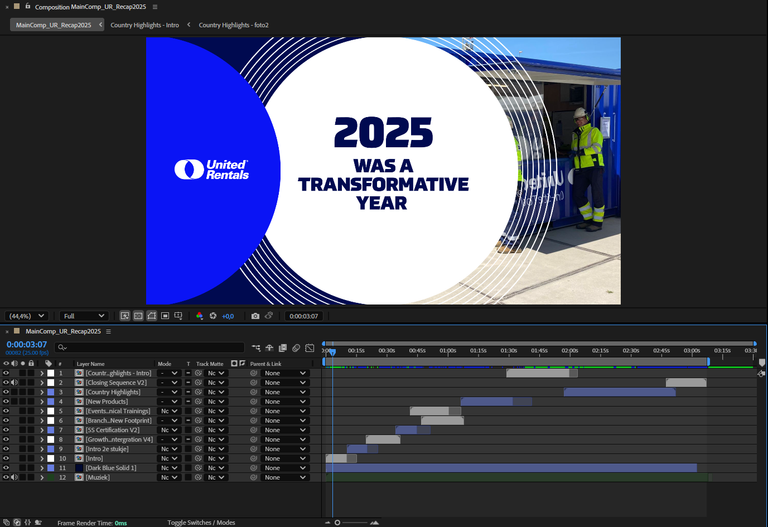Click the graph editor icon
The image size is (768, 527).
pos(310,347)
